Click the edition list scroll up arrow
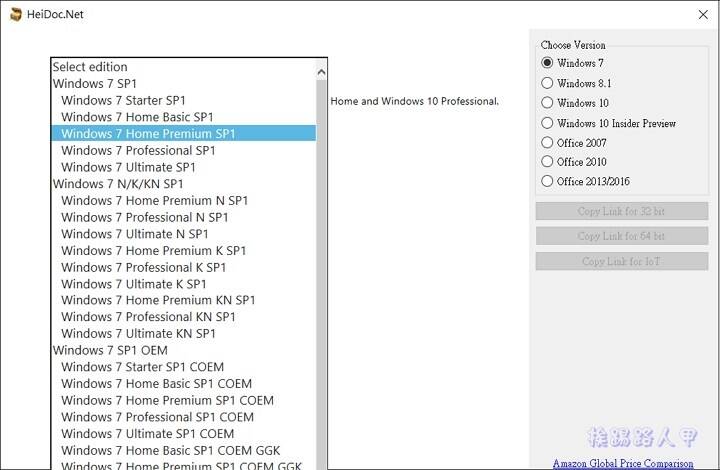The height and width of the screenshot is (470, 720). click(321, 72)
